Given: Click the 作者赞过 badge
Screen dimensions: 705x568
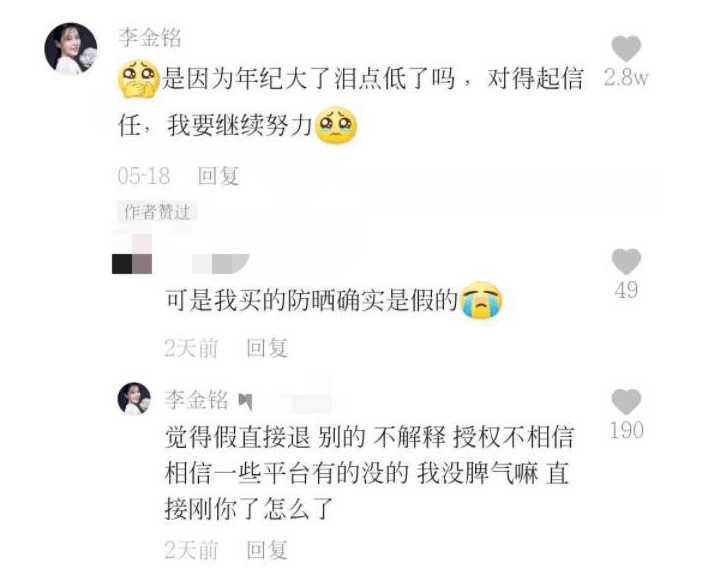Looking at the screenshot, I should [157, 212].
